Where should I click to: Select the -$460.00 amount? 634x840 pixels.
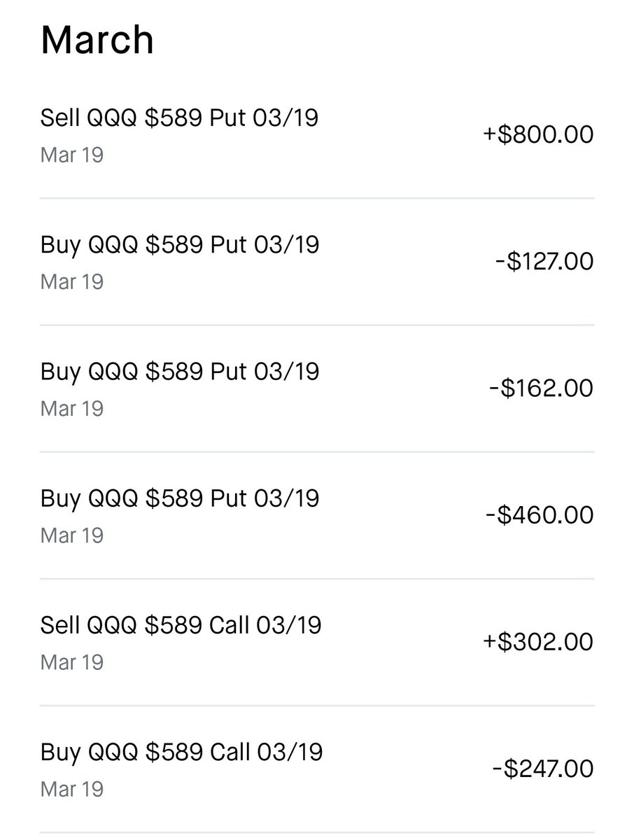coord(540,514)
